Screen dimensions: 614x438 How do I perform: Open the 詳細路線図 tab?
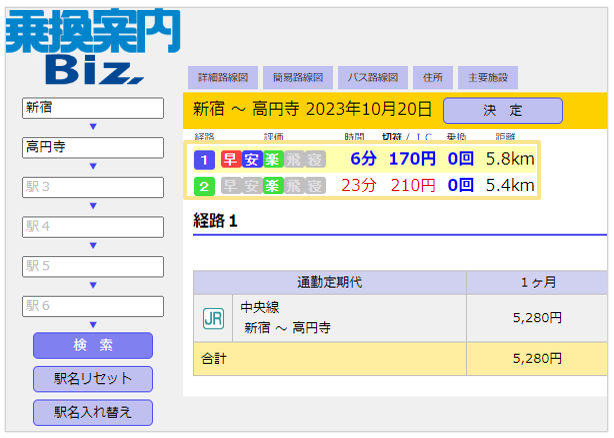222,78
